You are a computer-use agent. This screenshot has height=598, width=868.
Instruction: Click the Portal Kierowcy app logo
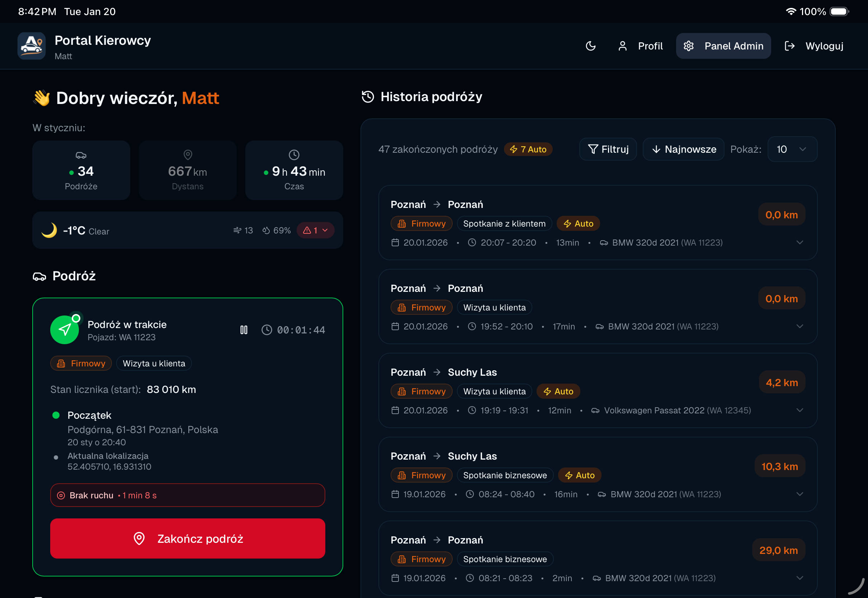click(x=32, y=46)
